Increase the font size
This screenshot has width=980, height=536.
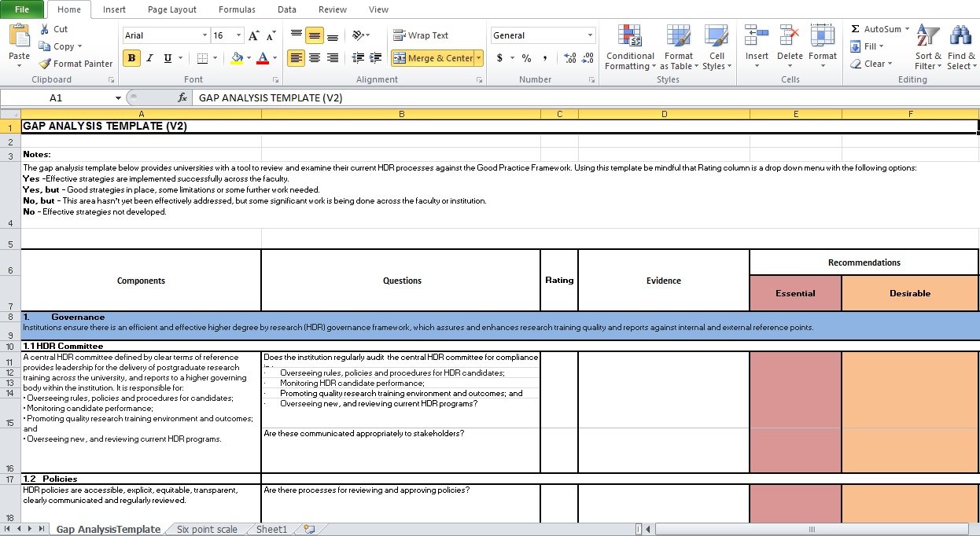coord(253,35)
